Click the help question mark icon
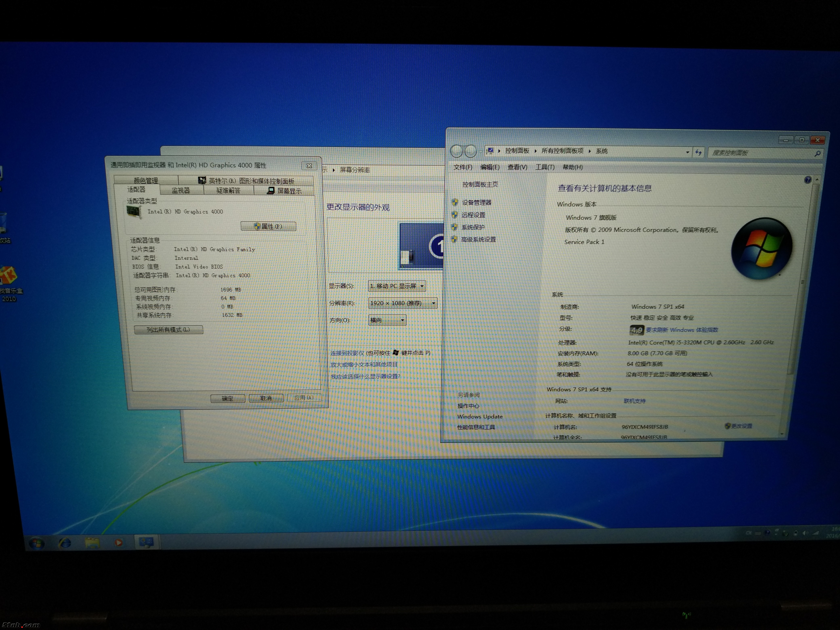840x630 pixels. coord(808,180)
